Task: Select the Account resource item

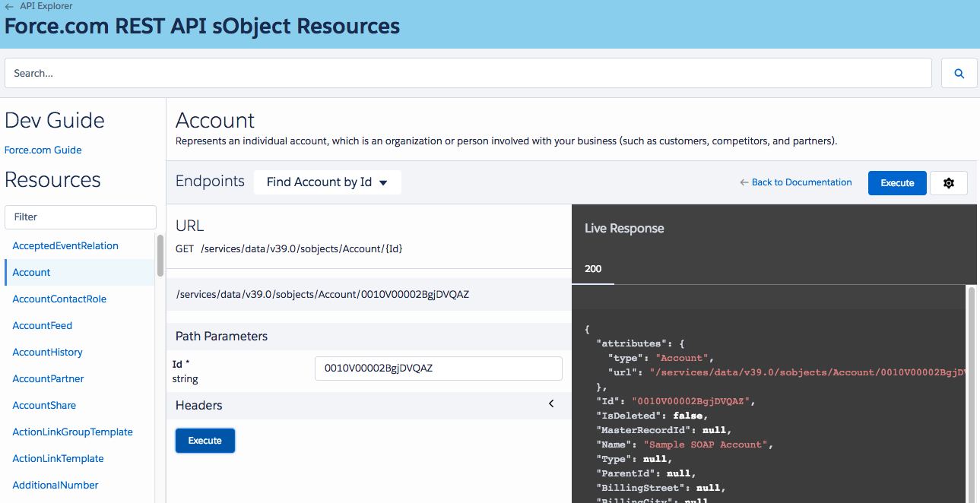Action: tap(32, 273)
